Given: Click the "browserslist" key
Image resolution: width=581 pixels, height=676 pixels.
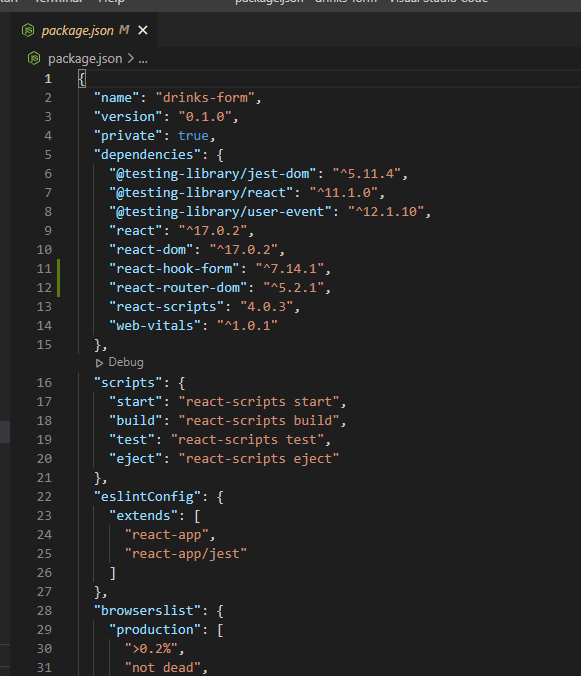Looking at the screenshot, I should [x=147, y=611].
